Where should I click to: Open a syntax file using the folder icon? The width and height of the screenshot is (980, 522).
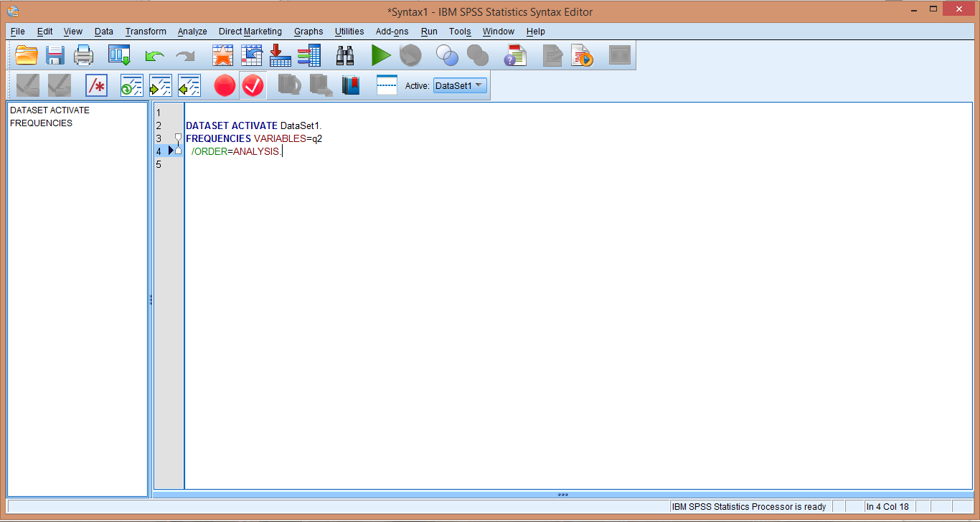tap(27, 55)
